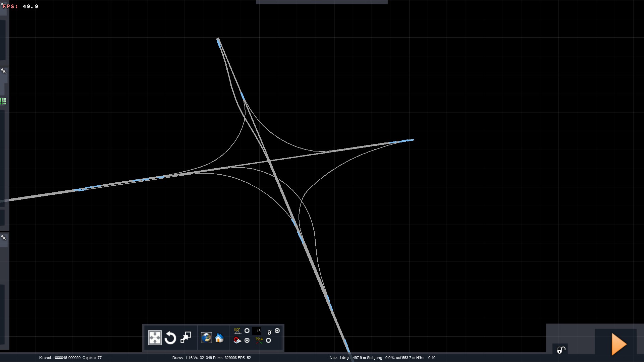
Task: Click the number field showing 18
Action: 257,331
